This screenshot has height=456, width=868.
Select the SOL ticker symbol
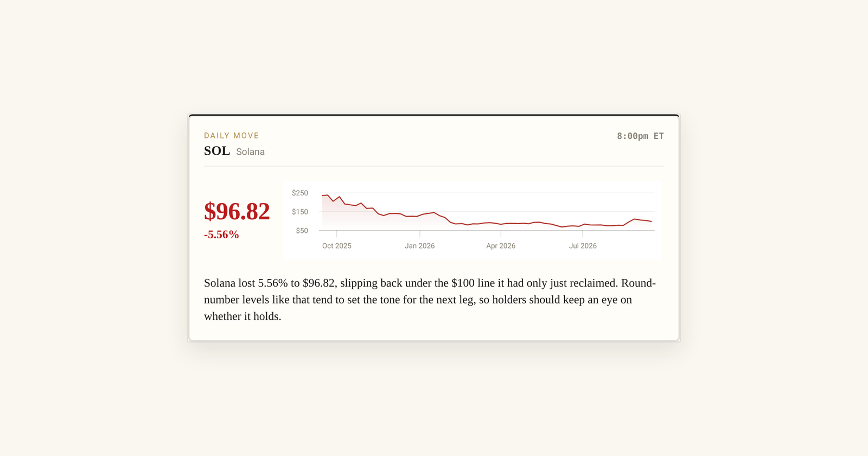click(217, 151)
